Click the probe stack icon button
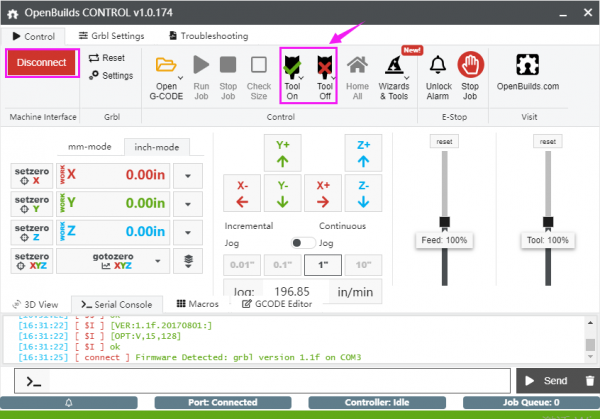 188,261
